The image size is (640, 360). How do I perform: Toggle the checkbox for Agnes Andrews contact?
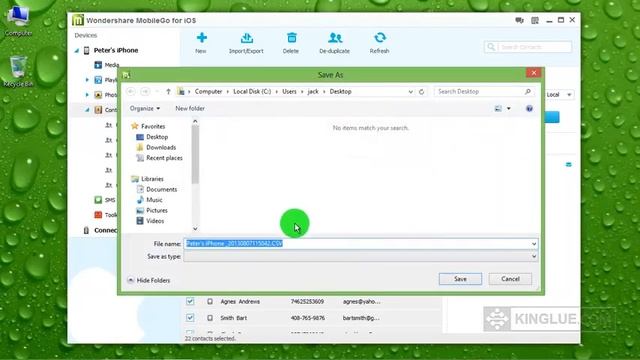point(190,301)
